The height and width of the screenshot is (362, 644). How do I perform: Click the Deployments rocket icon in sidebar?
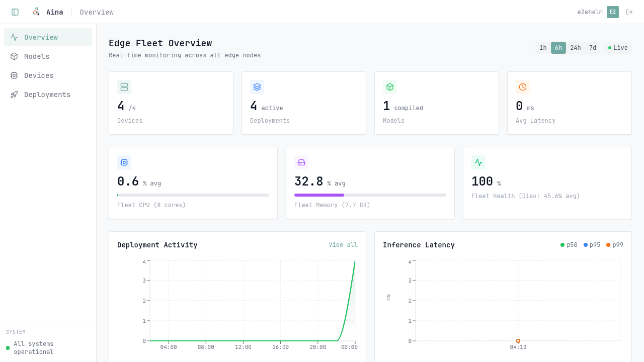tap(14, 95)
